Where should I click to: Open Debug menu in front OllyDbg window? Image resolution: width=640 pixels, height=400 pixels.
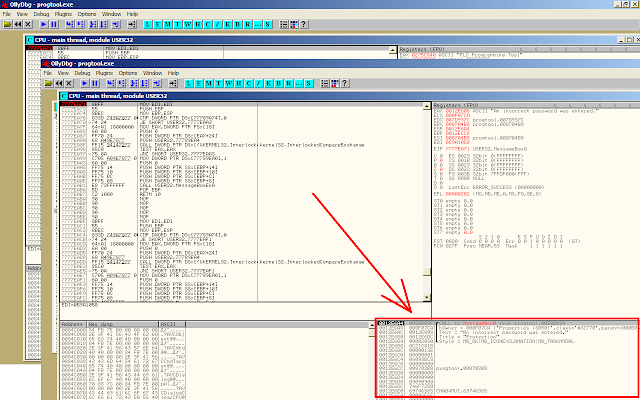(82, 73)
